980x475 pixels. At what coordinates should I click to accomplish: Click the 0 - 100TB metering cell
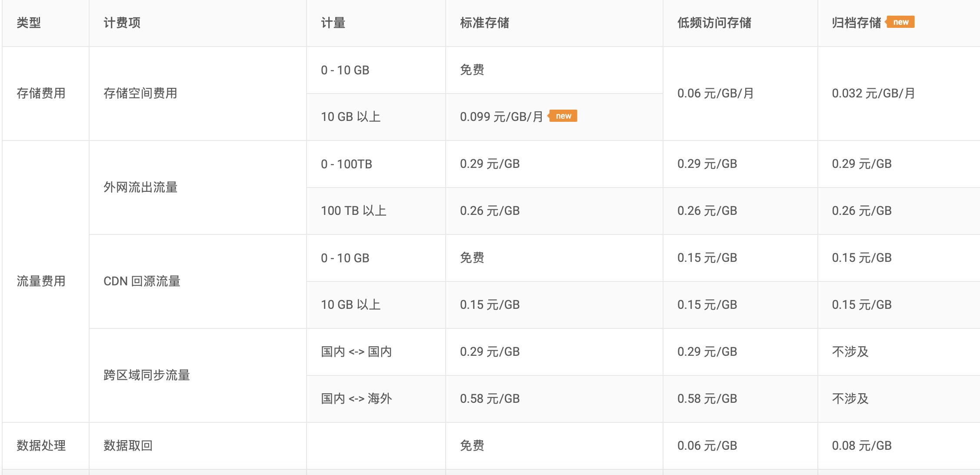[x=346, y=164]
